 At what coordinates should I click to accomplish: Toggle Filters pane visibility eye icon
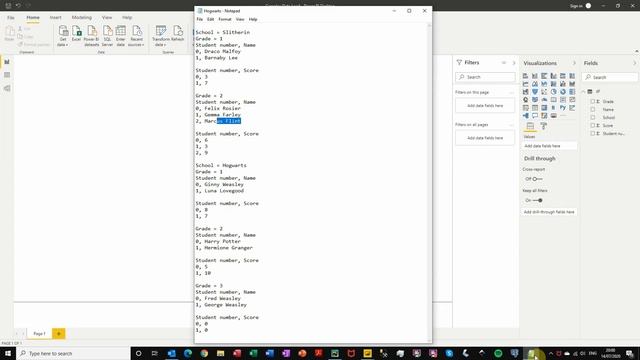pos(504,63)
